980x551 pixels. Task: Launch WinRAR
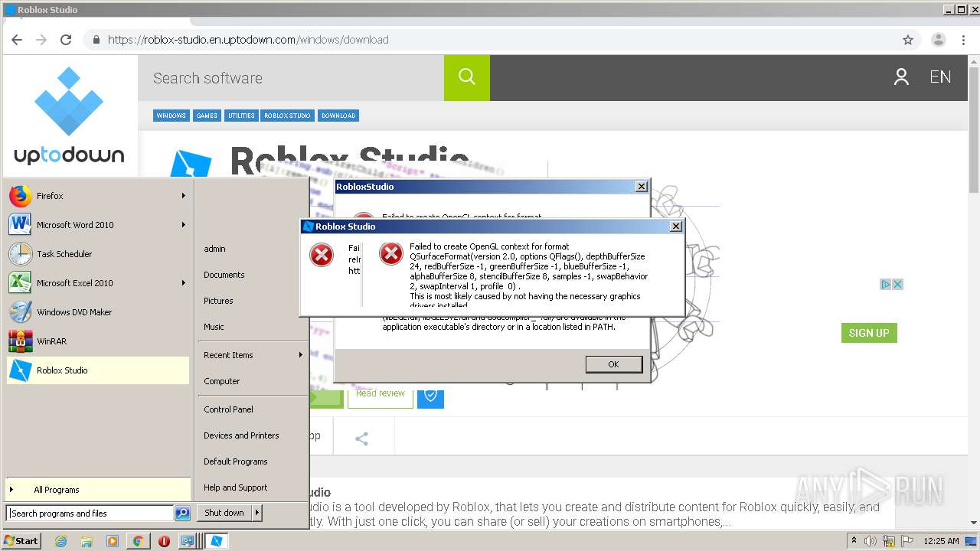97,341
